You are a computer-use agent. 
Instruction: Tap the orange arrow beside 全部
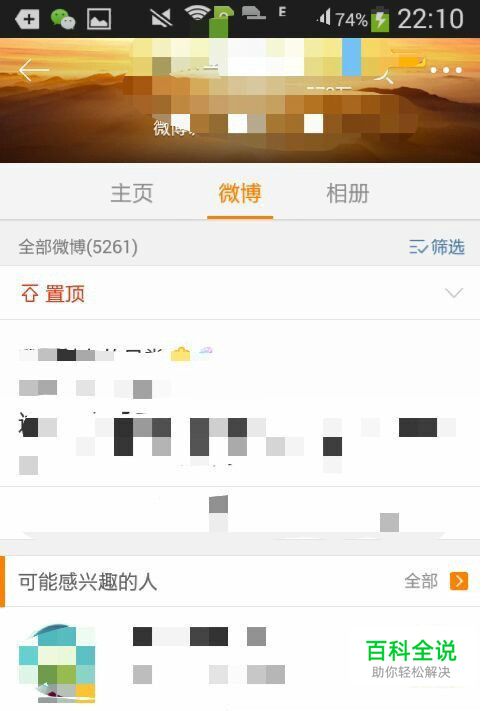pos(459,581)
